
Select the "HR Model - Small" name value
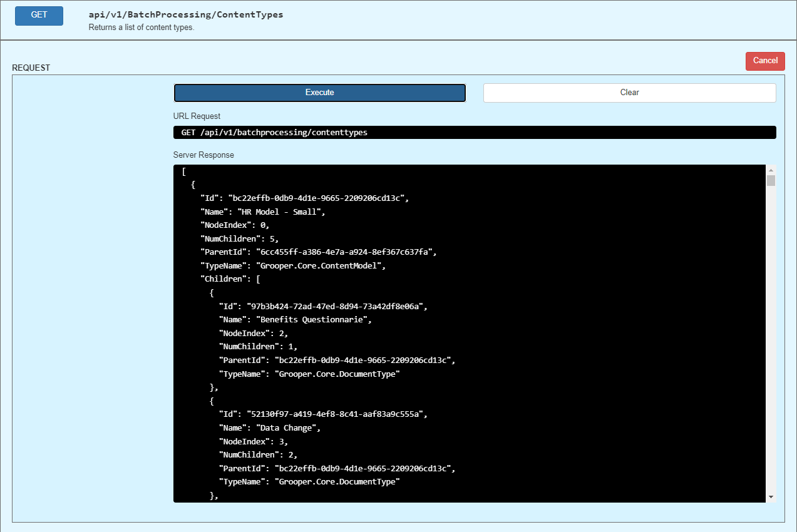[x=283, y=212]
